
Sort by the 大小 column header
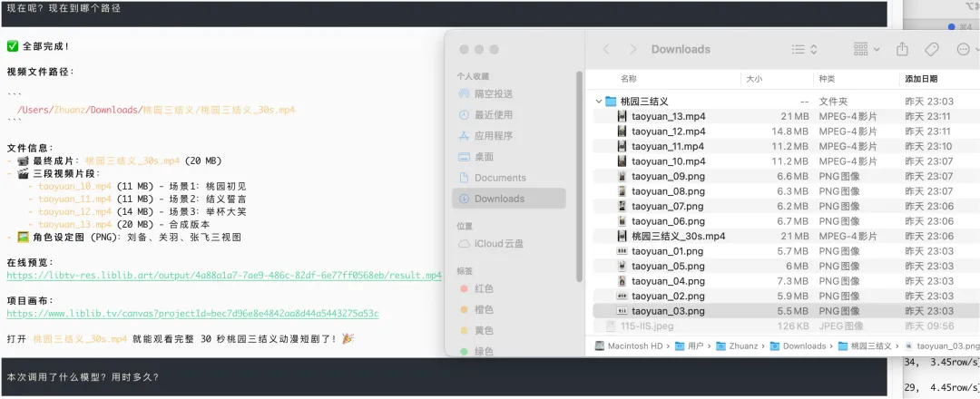(754, 79)
